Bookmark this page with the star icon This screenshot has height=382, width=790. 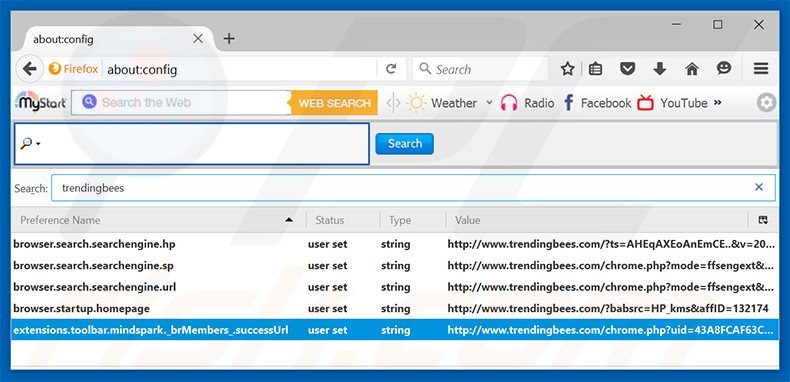point(568,69)
